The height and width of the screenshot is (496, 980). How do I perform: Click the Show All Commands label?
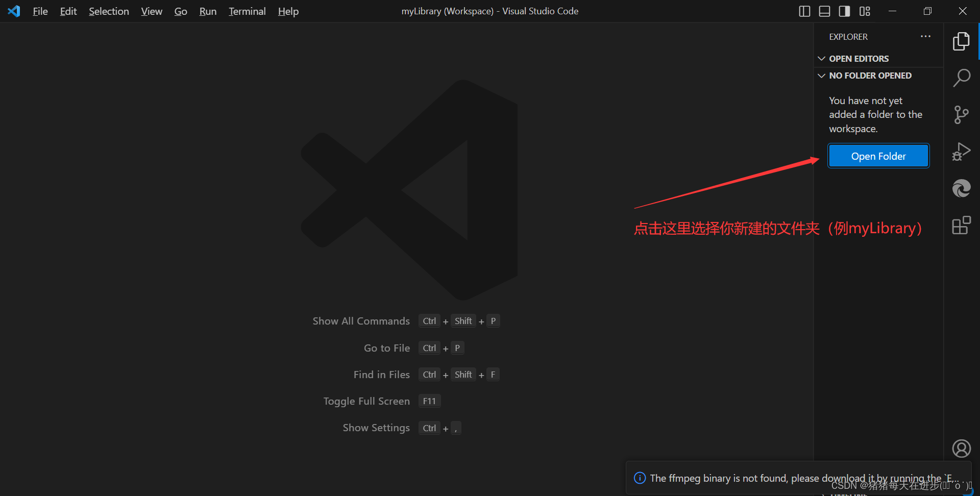361,321
